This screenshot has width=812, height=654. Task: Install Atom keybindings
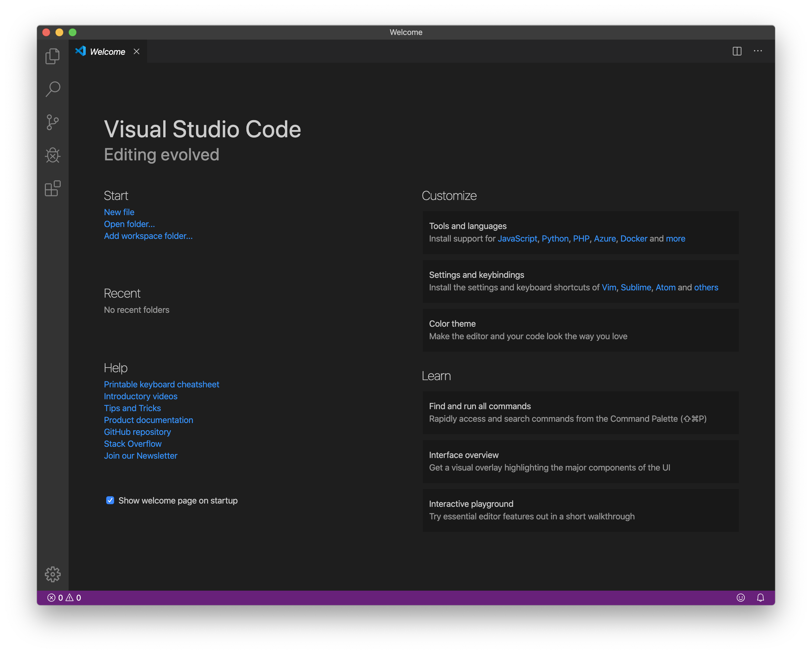click(x=666, y=287)
